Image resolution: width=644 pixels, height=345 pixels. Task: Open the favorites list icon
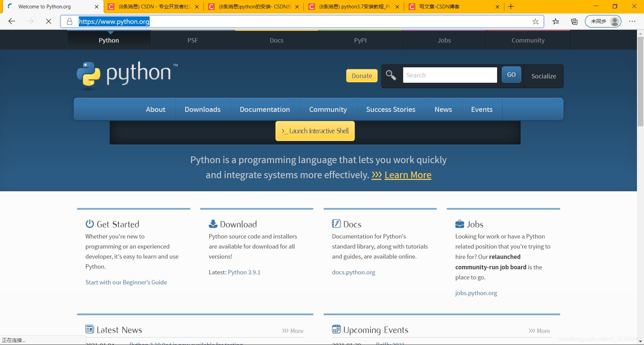point(556,21)
